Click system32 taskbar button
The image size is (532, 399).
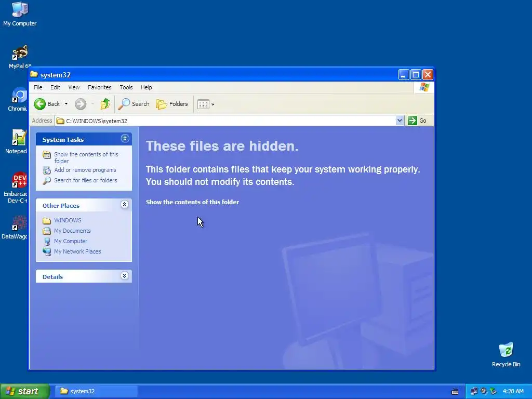click(x=96, y=391)
